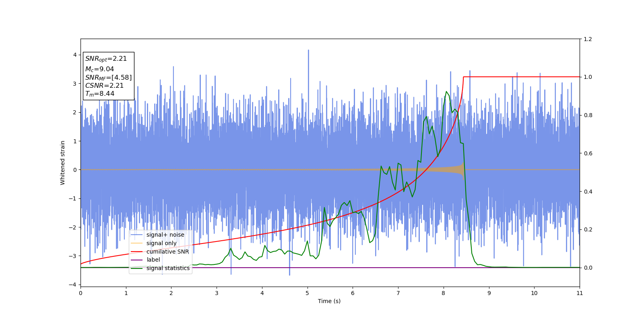The height and width of the screenshot is (322, 644).
Task: Click the right axis tick label 1.2
Action: tap(588, 39)
